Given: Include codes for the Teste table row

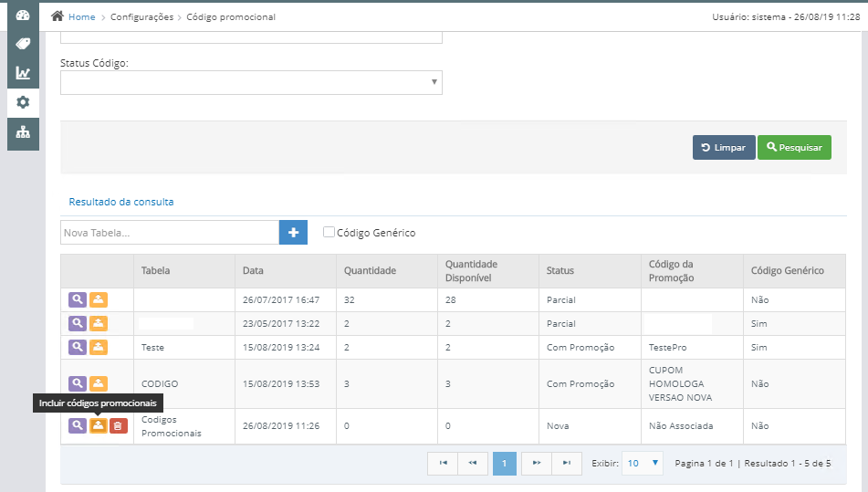Looking at the screenshot, I should point(99,347).
